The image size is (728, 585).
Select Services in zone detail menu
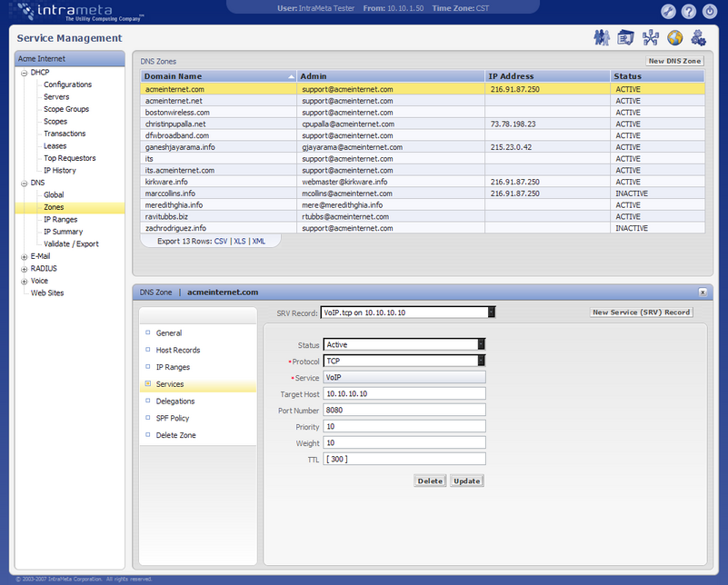(x=170, y=384)
